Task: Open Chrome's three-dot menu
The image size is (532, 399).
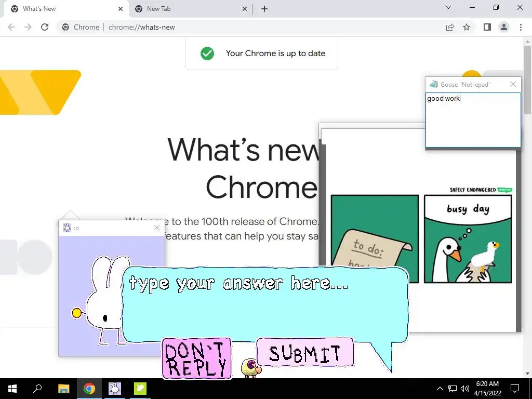Action: pyautogui.click(x=521, y=27)
